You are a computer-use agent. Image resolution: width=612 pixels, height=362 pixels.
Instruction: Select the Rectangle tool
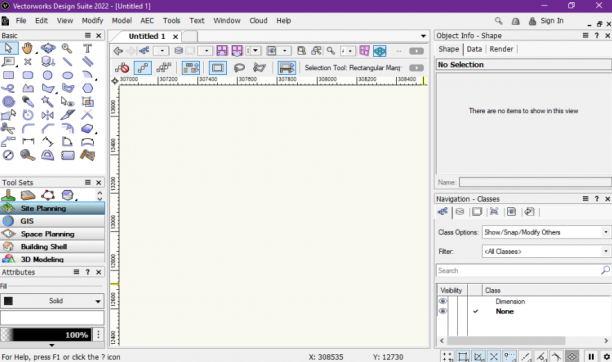pos(8,75)
